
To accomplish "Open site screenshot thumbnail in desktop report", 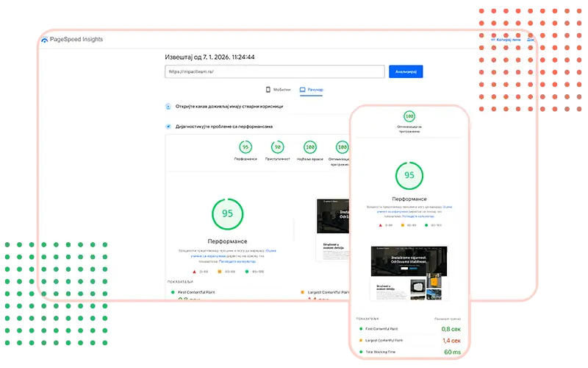I will coord(333,230).
